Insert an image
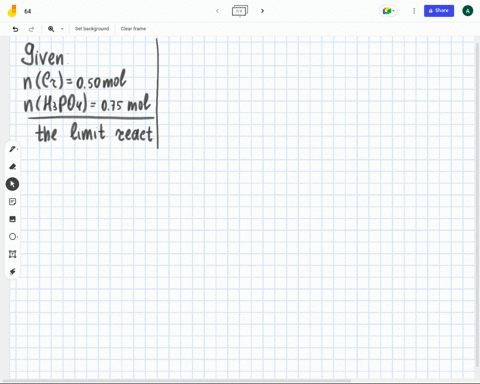This screenshot has height=384, width=480. [12, 219]
